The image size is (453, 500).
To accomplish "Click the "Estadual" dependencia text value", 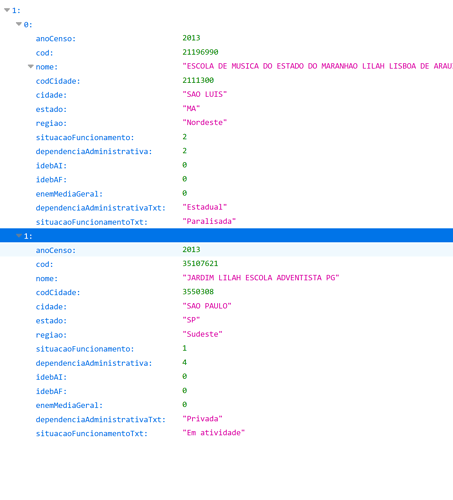I will [x=205, y=207].
